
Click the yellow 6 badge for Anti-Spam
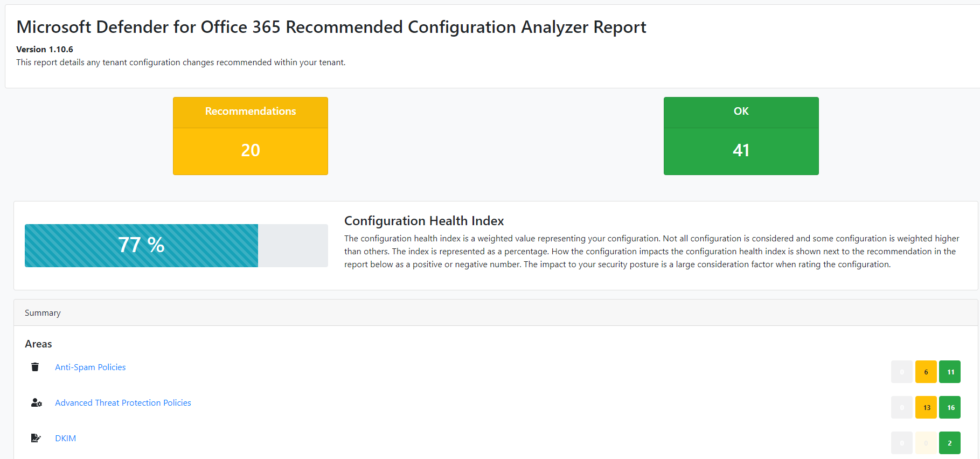pos(926,372)
